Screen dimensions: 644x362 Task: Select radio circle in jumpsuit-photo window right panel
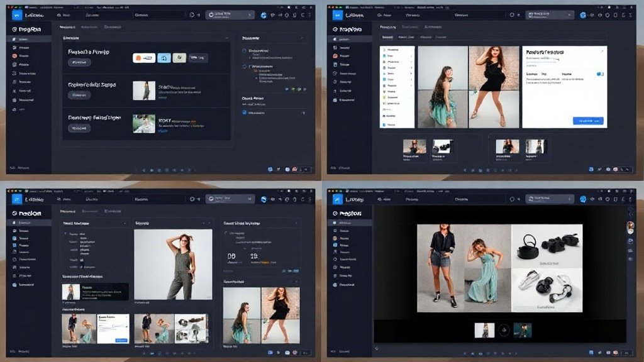coord(226,233)
